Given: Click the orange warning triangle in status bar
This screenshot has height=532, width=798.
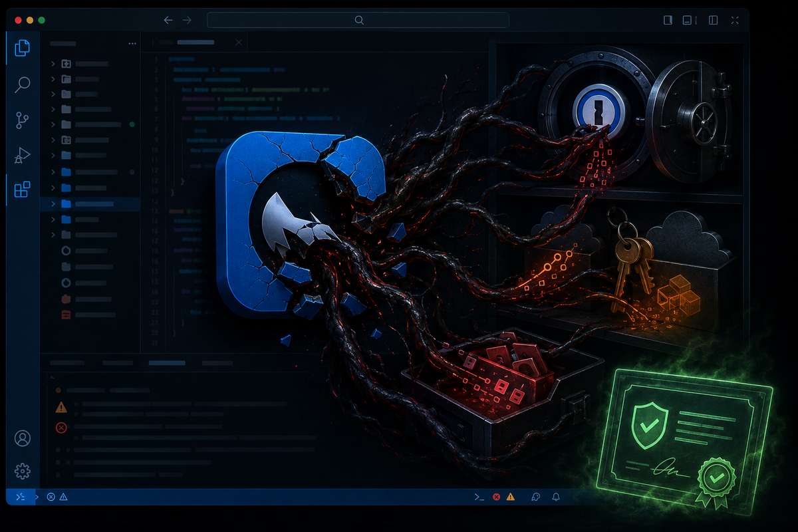Looking at the screenshot, I should point(511,497).
